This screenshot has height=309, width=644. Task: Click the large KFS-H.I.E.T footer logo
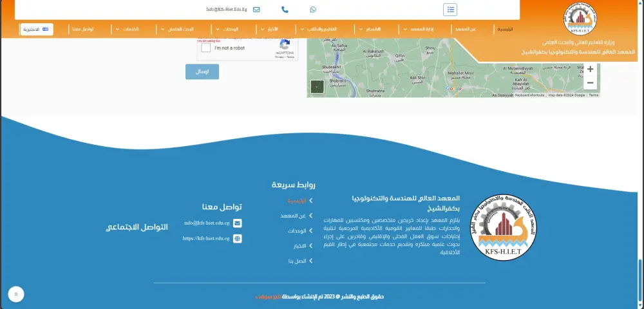[503, 227]
